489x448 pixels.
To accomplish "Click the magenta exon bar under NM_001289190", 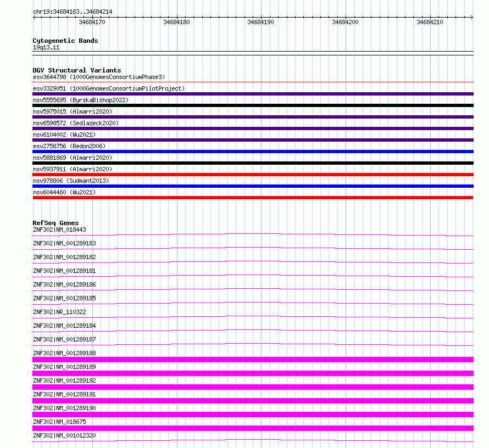I will [253, 415].
